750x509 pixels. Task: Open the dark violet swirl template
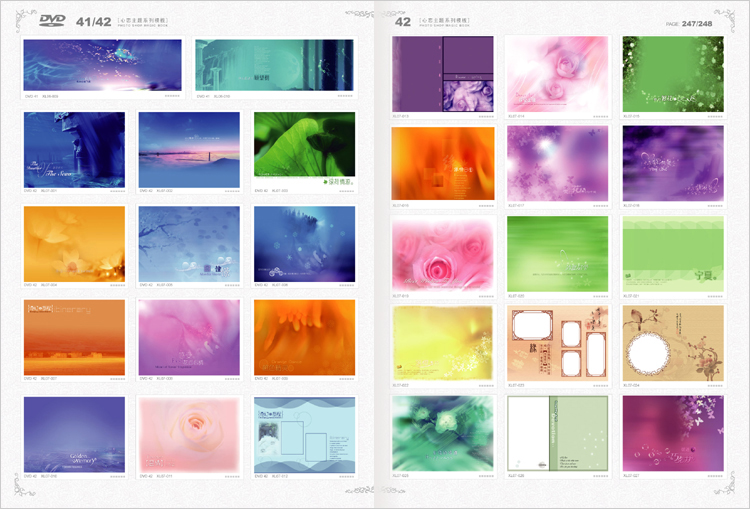pyautogui.click(x=673, y=163)
